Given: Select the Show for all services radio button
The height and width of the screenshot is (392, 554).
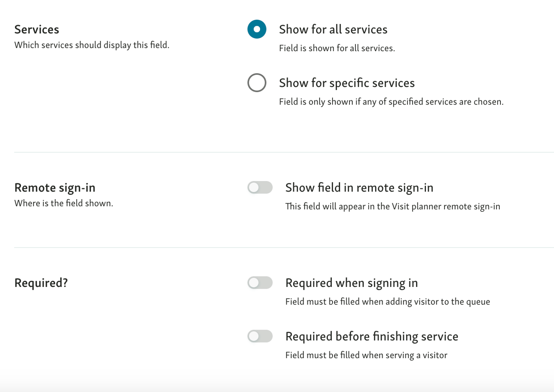Looking at the screenshot, I should (257, 29).
